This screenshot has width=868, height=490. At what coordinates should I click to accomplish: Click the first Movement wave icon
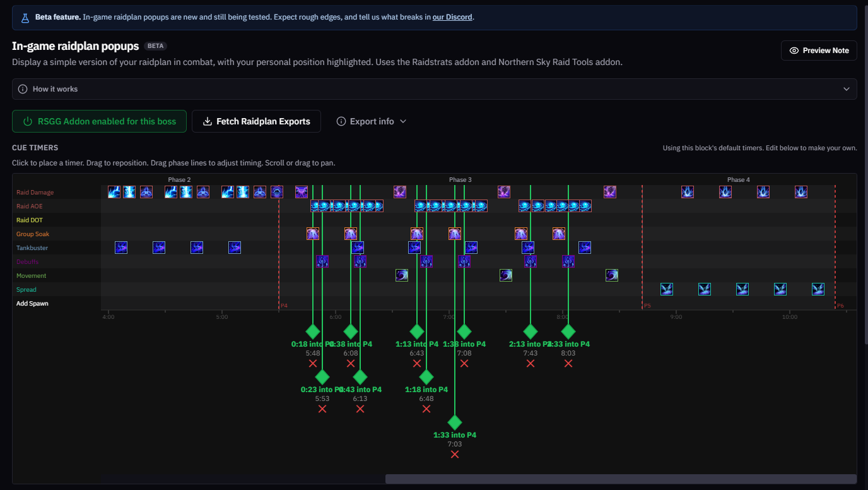[402, 275]
